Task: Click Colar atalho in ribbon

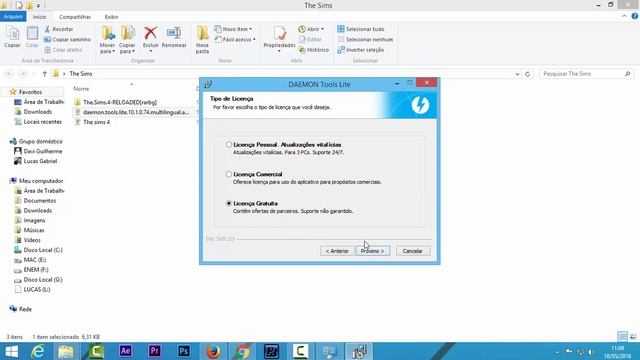Action: pos(63,50)
